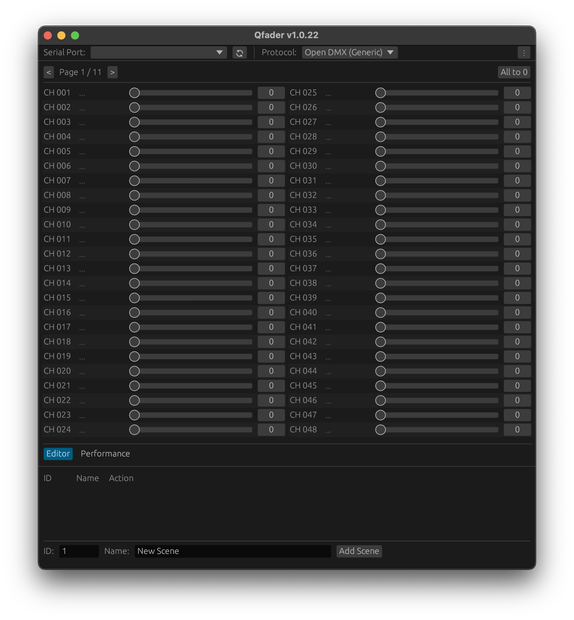Click the CH 030 fader track
Viewport: 574px width, 620px height.
437,166
